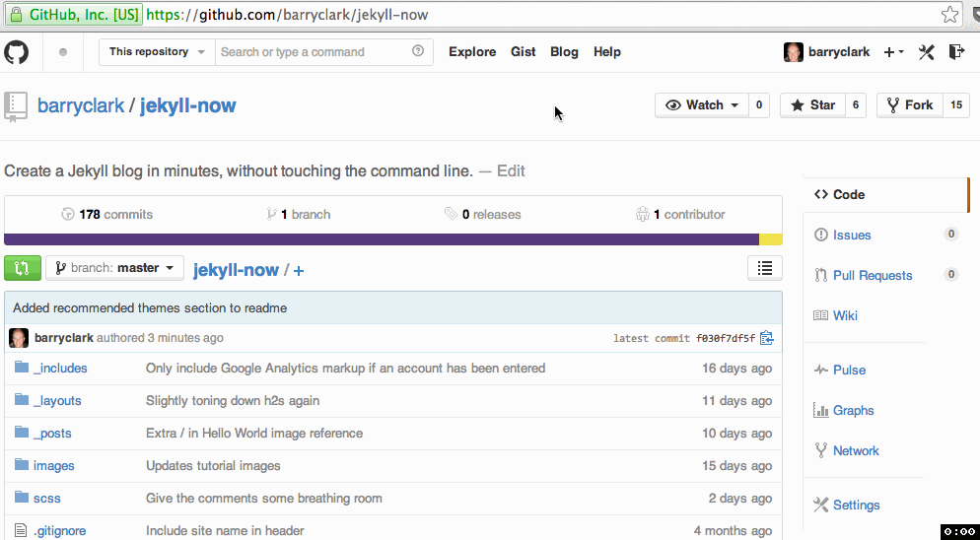Click the purple language bar
This screenshot has height=540, width=980.
point(381,239)
